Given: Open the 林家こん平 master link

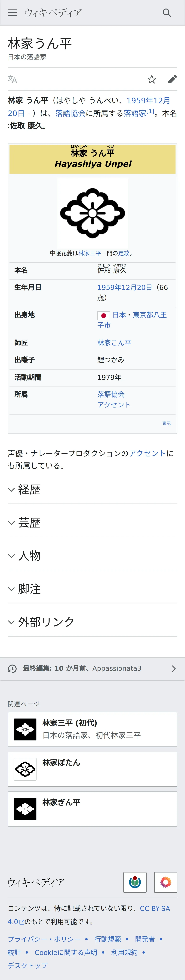Looking at the screenshot, I should coord(114,343).
